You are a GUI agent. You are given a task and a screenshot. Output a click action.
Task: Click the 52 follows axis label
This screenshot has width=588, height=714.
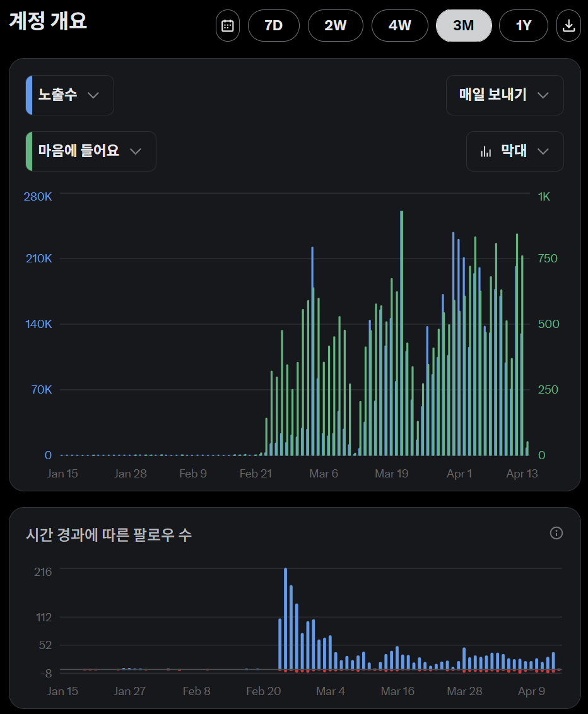pos(45,645)
